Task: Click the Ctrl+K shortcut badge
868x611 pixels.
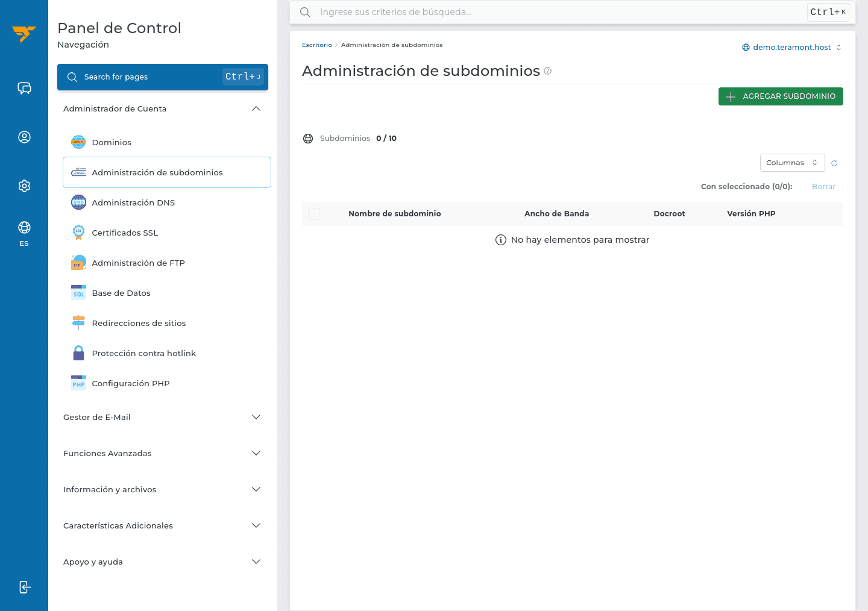Action: 828,12
